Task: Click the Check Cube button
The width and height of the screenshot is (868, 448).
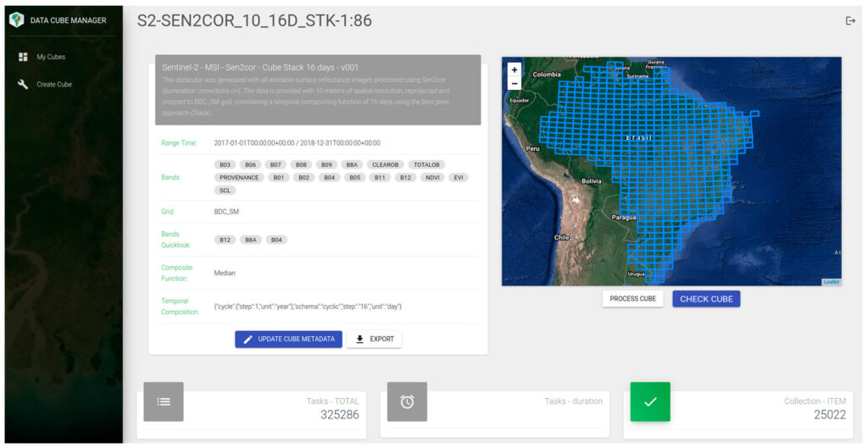Action: [x=706, y=299]
